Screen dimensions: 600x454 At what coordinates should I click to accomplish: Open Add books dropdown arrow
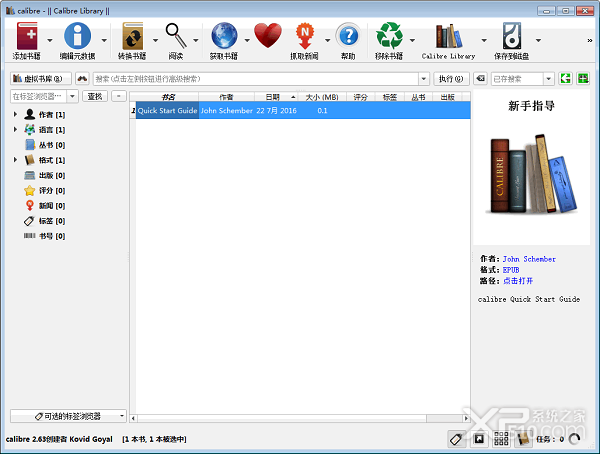[50, 40]
